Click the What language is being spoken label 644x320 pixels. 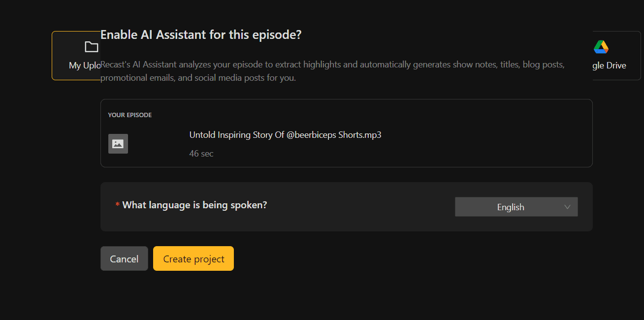pos(194,205)
